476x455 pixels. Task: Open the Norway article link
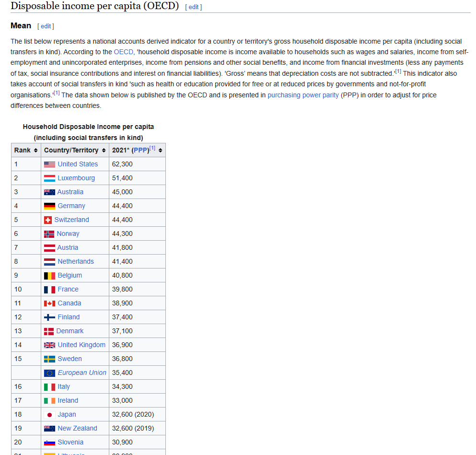coord(68,233)
